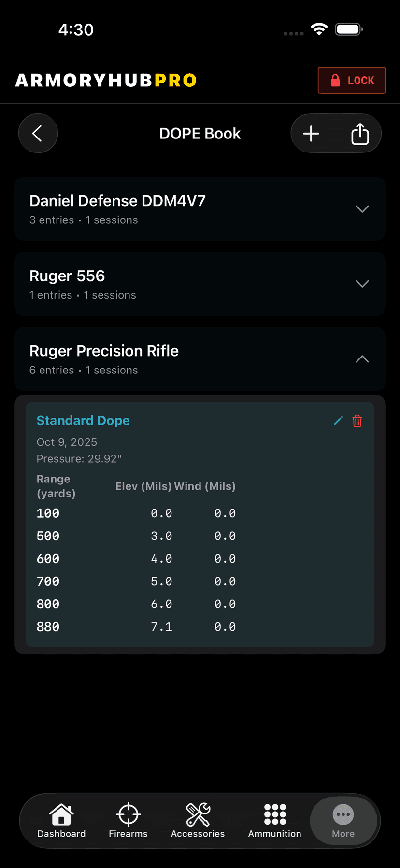The width and height of the screenshot is (400, 868).
Task: Collapse the Ruger Precision Rifle section
Action: coord(362,359)
